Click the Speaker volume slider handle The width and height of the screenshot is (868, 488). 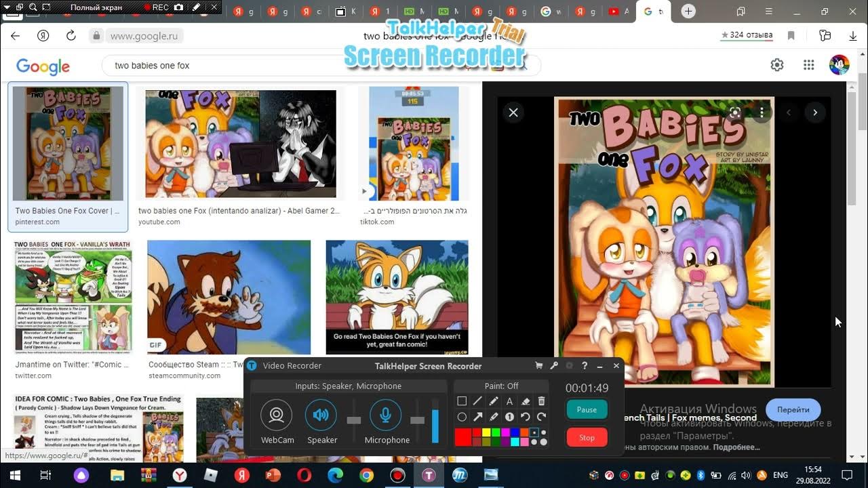click(353, 420)
